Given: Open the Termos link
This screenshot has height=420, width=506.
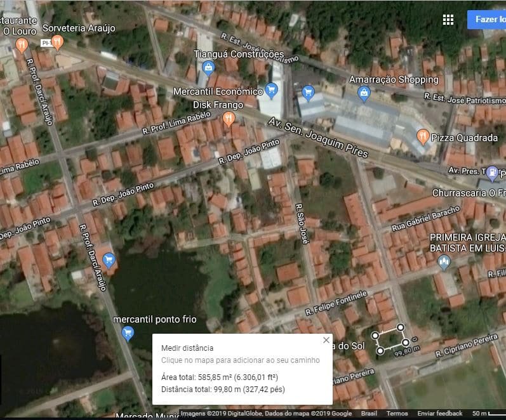Looking at the screenshot, I should click(397, 414).
